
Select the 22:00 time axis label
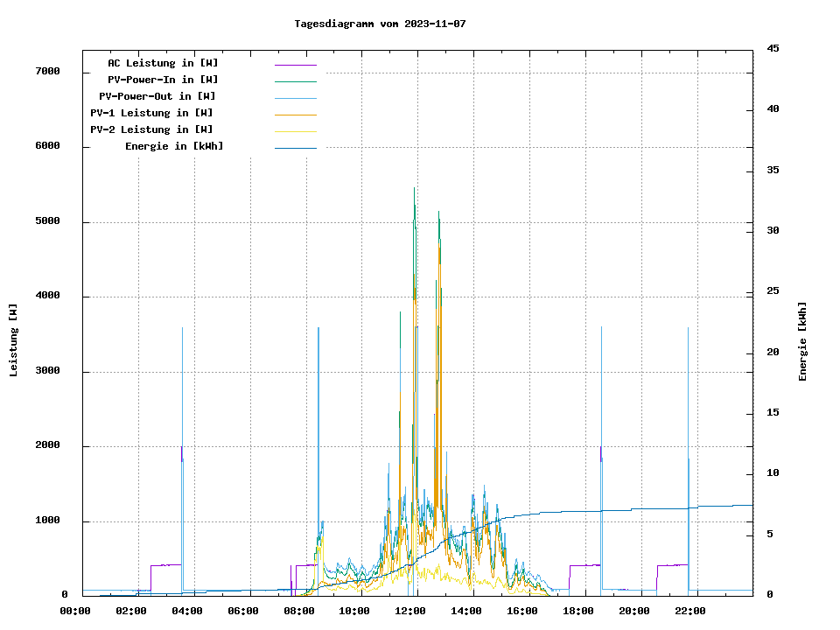pos(690,611)
